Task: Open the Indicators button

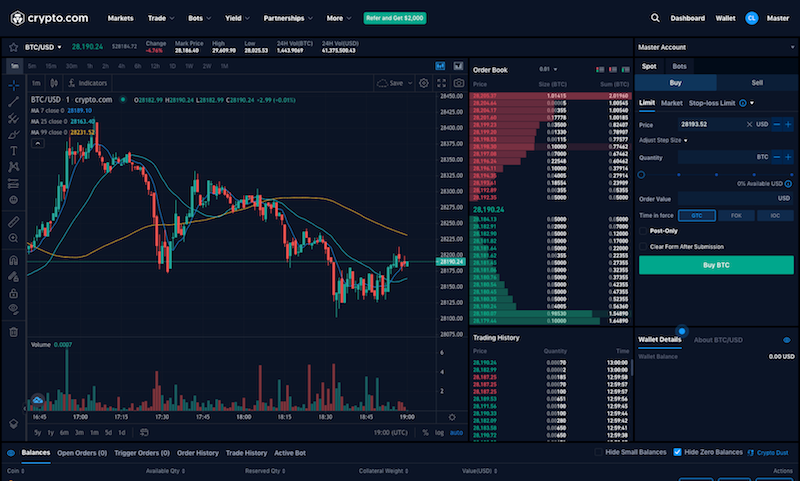Action: (x=88, y=83)
